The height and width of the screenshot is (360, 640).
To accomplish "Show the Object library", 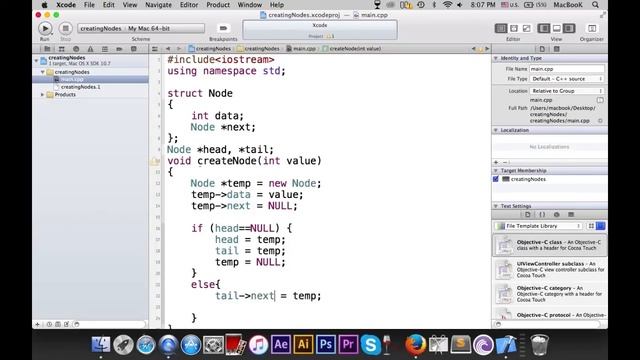I will pos(556,215).
